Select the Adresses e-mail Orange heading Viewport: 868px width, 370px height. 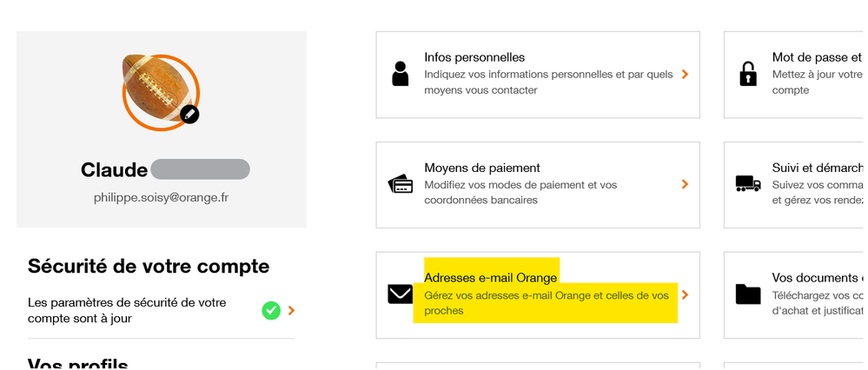pos(490,278)
